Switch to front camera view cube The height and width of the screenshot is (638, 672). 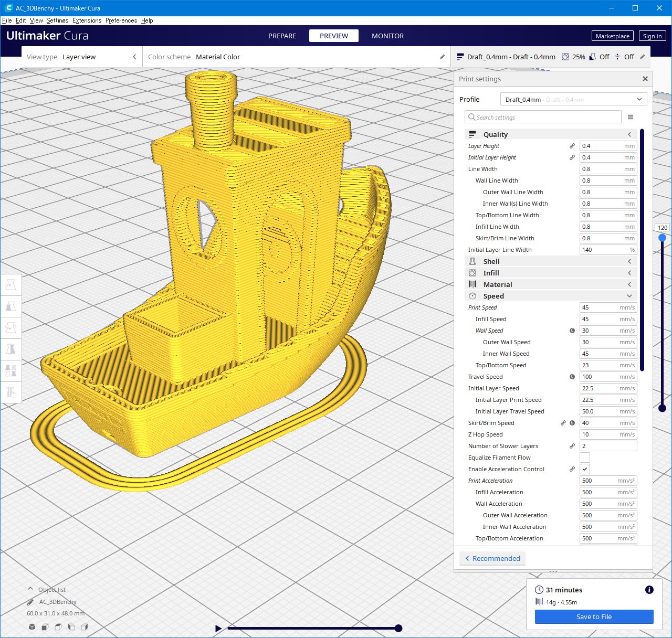(45, 627)
